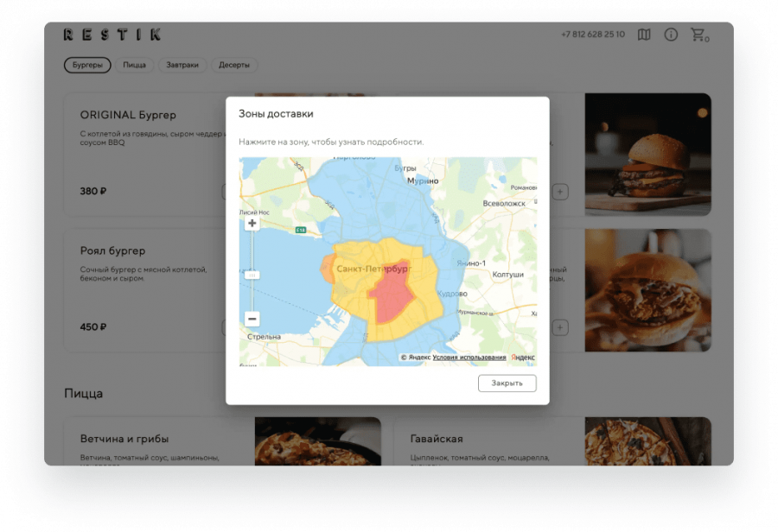This screenshot has height=532, width=778.
Task: Click the Янино-1 label on the map
Action: tap(471, 263)
